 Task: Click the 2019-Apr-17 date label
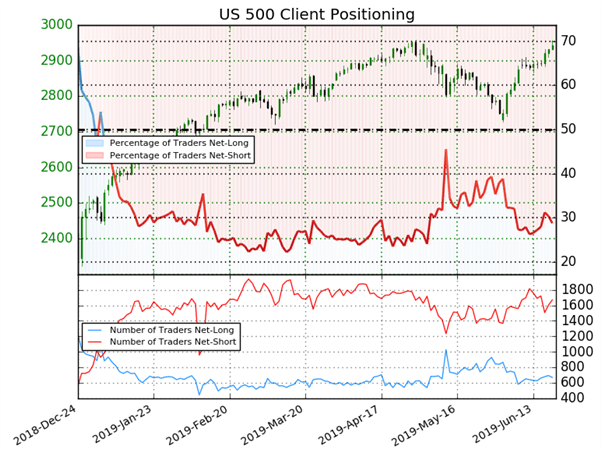tap(349, 424)
